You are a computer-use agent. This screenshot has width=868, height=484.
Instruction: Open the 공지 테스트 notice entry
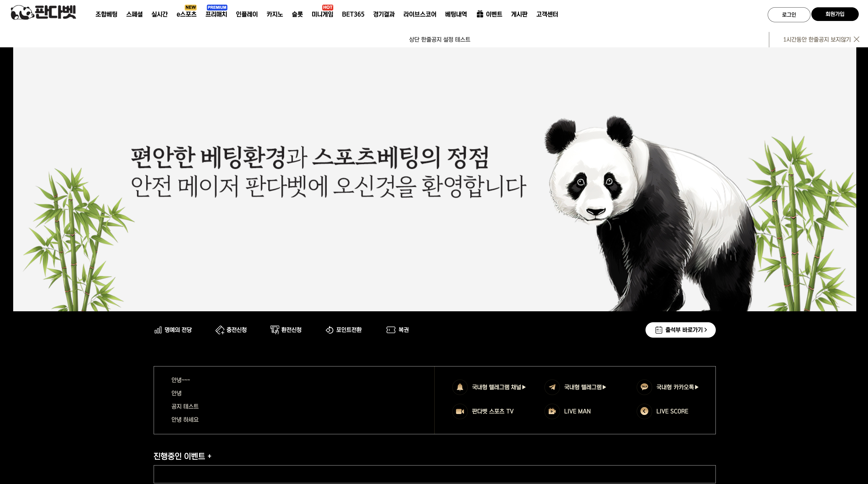pyautogui.click(x=185, y=406)
